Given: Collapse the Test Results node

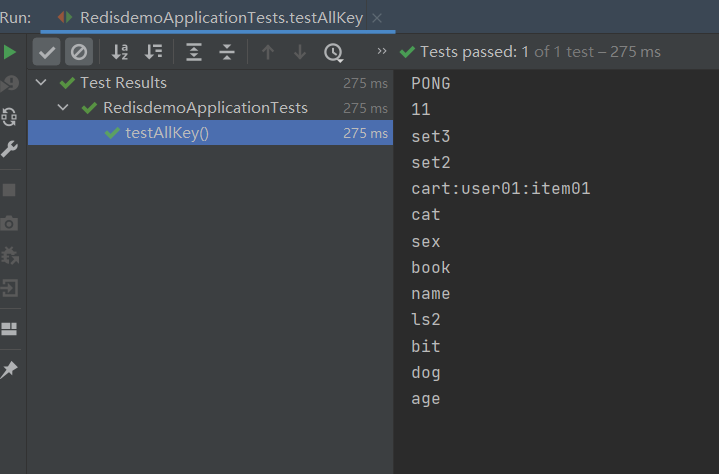Looking at the screenshot, I should pyautogui.click(x=41, y=83).
